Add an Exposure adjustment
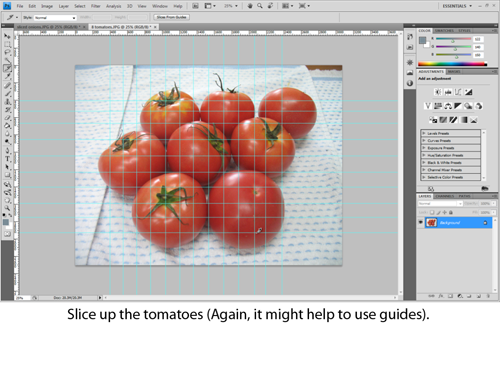 point(469,92)
